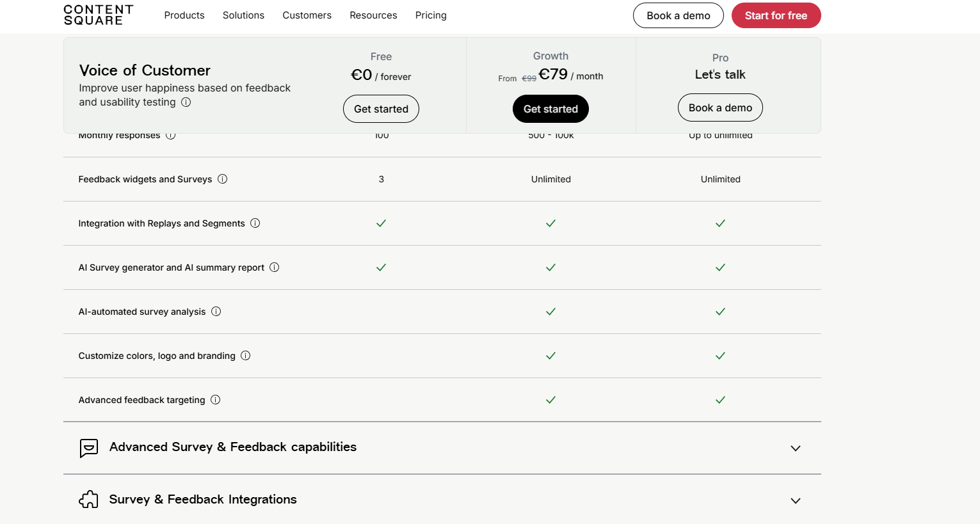This screenshot has width=980, height=524.
Task: Click Growth checkmark for AI-automated survey analysis
Action: pyautogui.click(x=551, y=312)
